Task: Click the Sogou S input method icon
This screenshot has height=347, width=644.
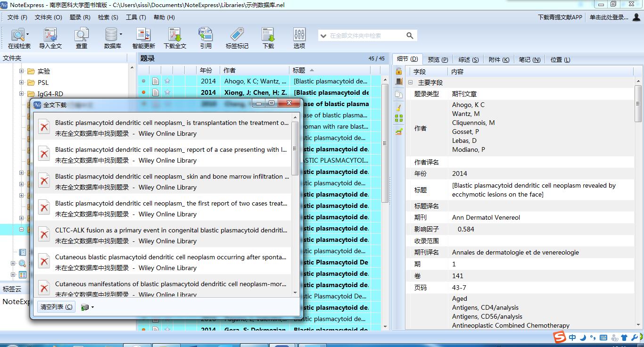Action: (559, 337)
